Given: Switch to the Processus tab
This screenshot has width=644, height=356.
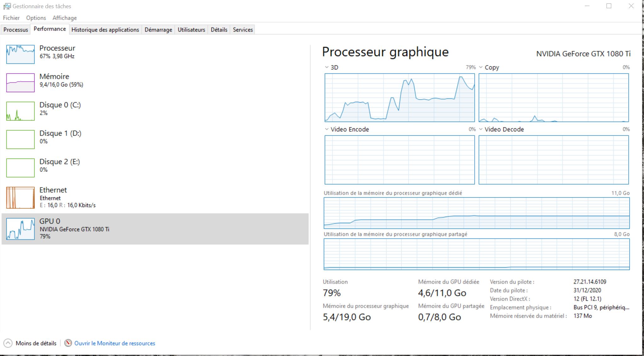Looking at the screenshot, I should (16, 30).
